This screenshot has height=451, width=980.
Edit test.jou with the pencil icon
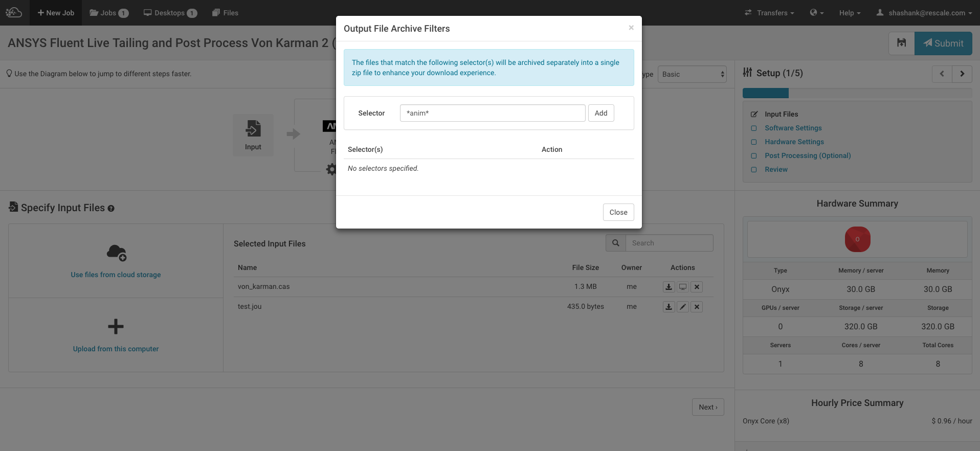[x=683, y=307]
